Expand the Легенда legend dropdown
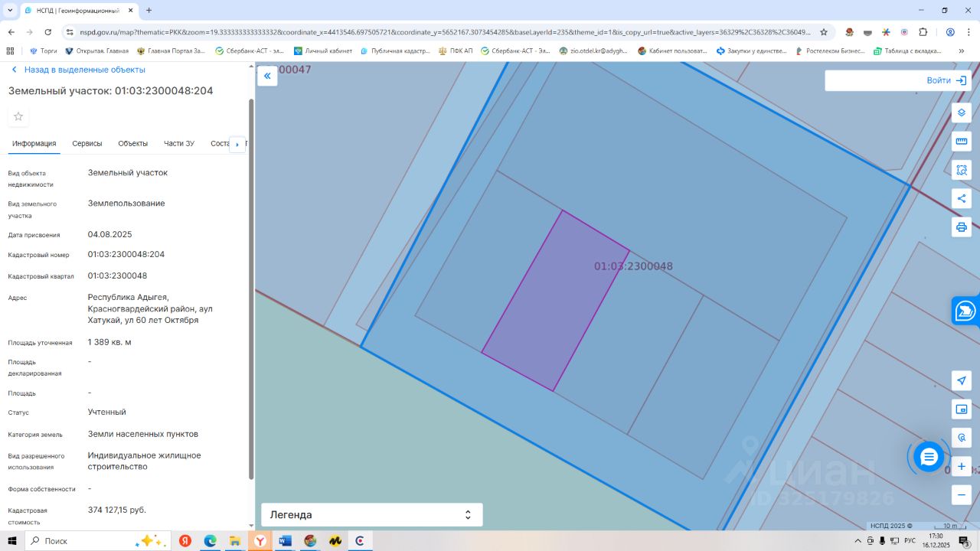 (372, 515)
